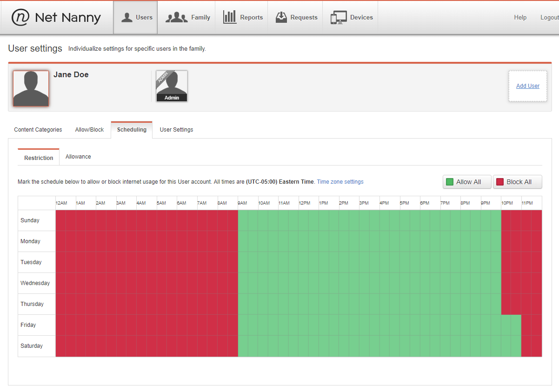The image size is (559, 392).
Task: Switch to the Allowance sub-tab
Action: pyautogui.click(x=78, y=157)
